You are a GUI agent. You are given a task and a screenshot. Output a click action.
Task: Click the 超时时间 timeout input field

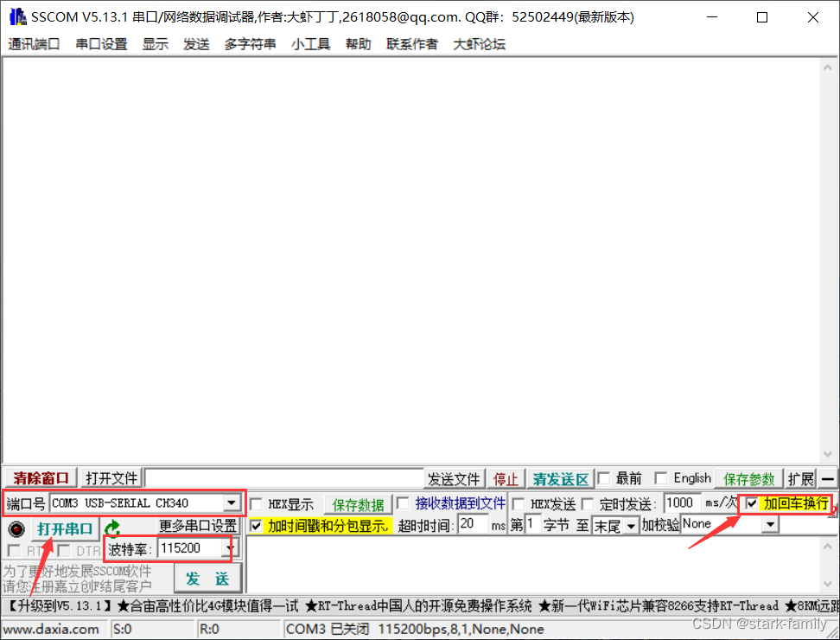[471, 523]
